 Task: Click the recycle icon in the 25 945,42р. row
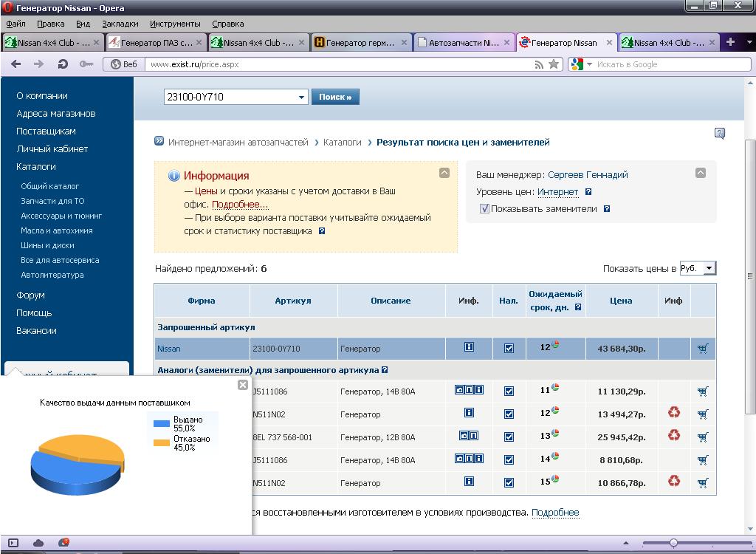pos(674,435)
